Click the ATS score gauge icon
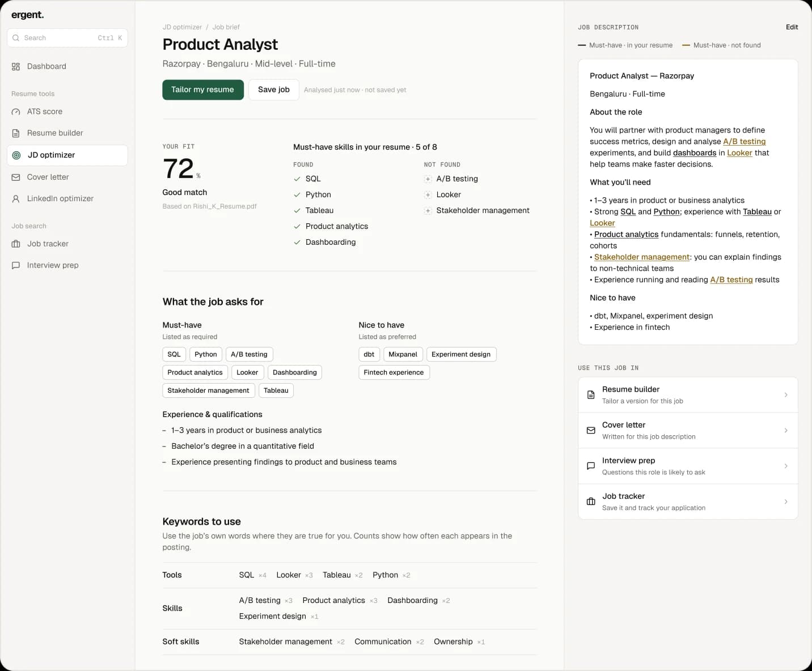Viewport: 812px width, 671px height. pyautogui.click(x=16, y=112)
